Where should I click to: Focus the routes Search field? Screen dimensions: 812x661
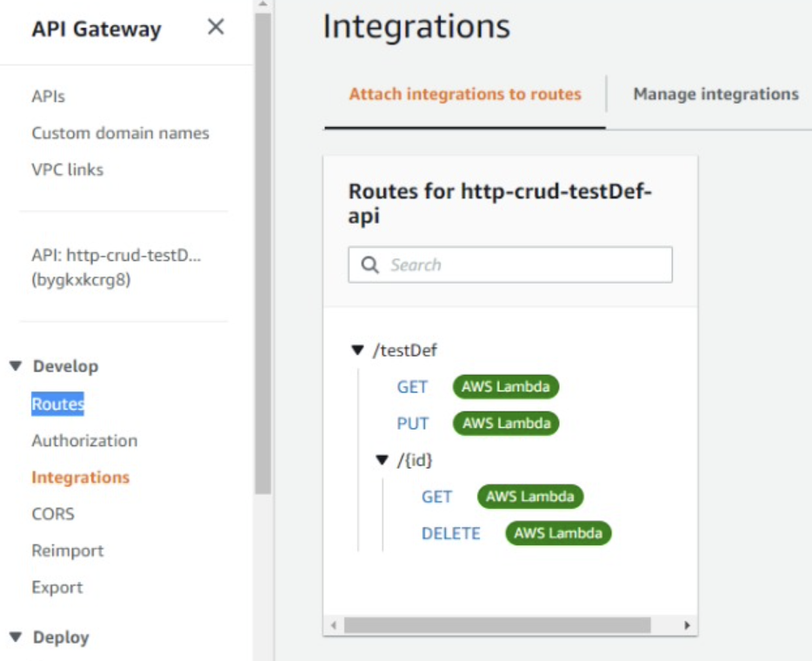click(510, 264)
